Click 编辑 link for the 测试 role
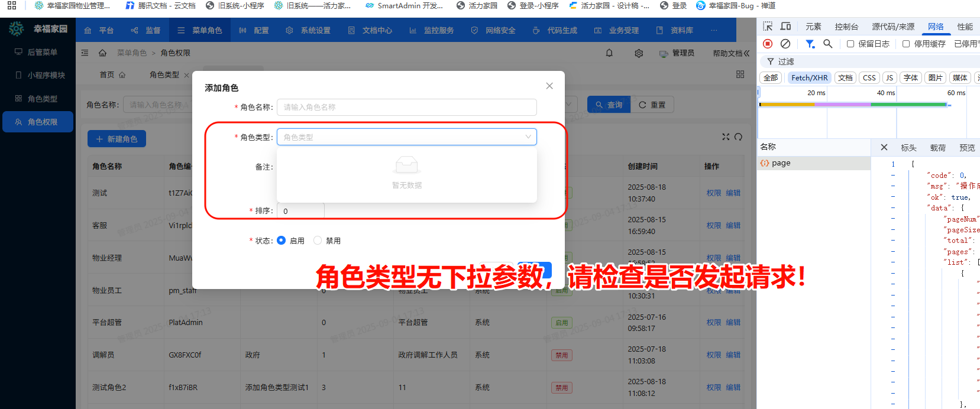The image size is (980, 409). [x=733, y=193]
